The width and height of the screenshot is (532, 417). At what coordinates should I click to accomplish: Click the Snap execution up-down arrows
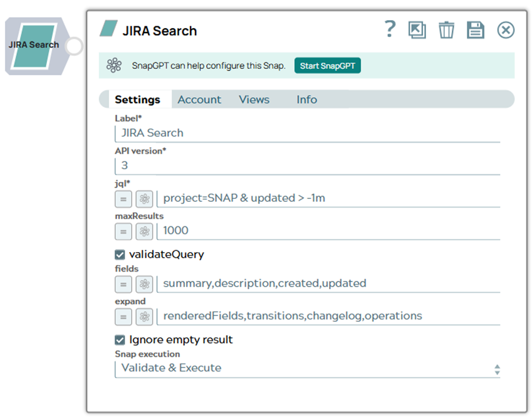(497, 369)
